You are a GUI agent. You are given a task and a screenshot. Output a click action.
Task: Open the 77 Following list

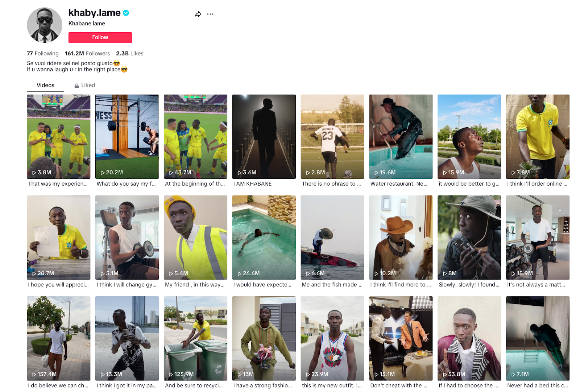[x=43, y=53]
